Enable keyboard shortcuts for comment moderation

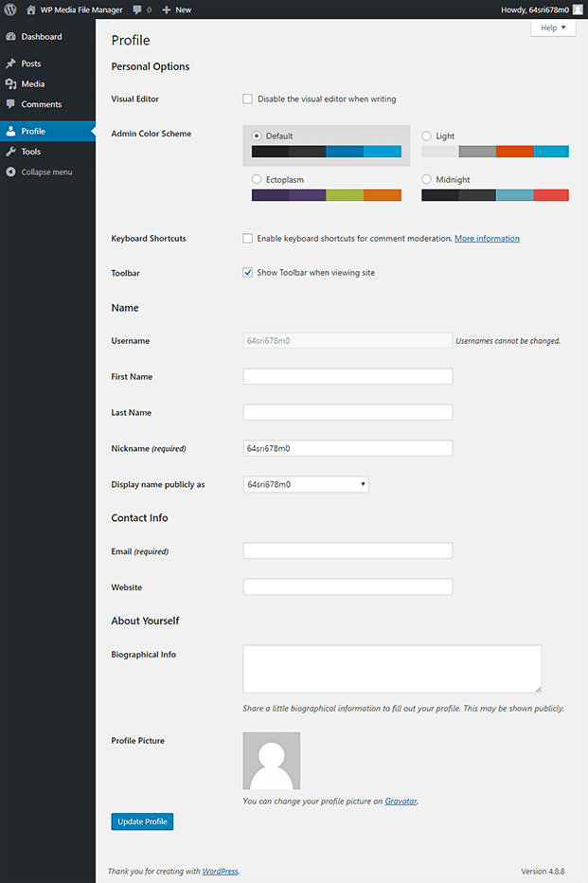[x=247, y=238]
